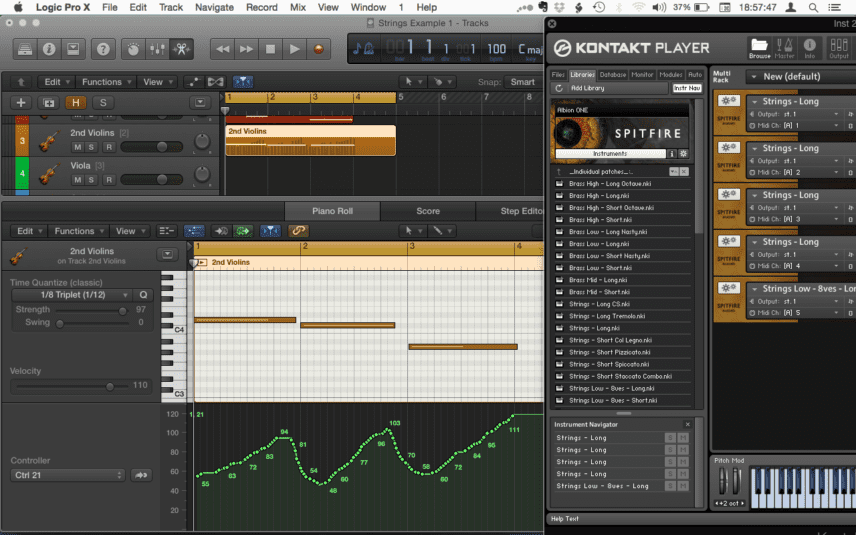Select Strings - Long Tremolo.nki patch
The image size is (856, 535).
click(x=607, y=316)
